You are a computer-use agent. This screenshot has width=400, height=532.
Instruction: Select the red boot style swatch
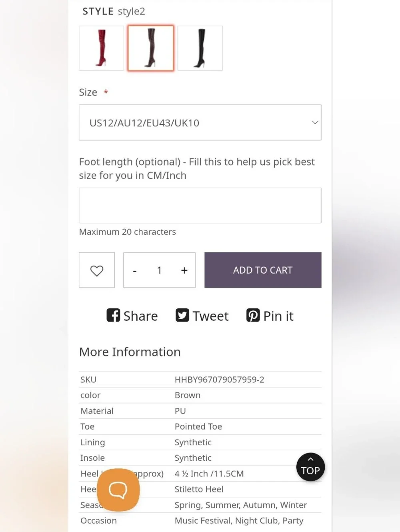click(x=102, y=48)
